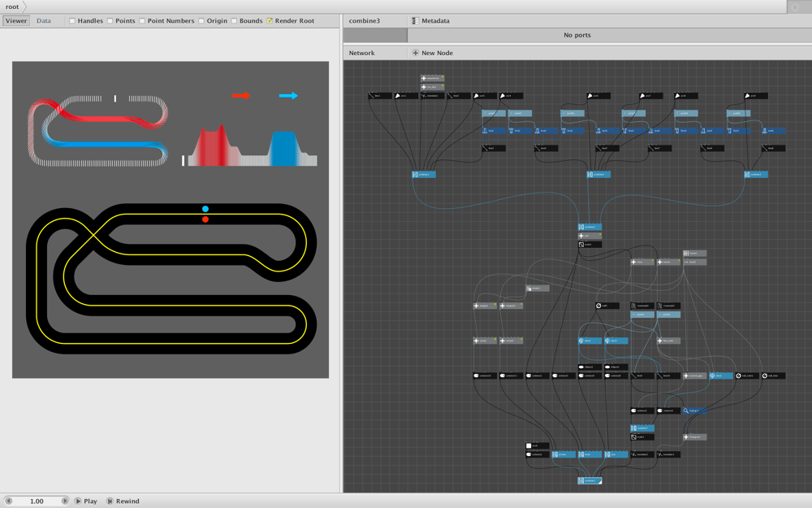812x508 pixels.
Task: Select the combine4 node
Action: coord(598,175)
